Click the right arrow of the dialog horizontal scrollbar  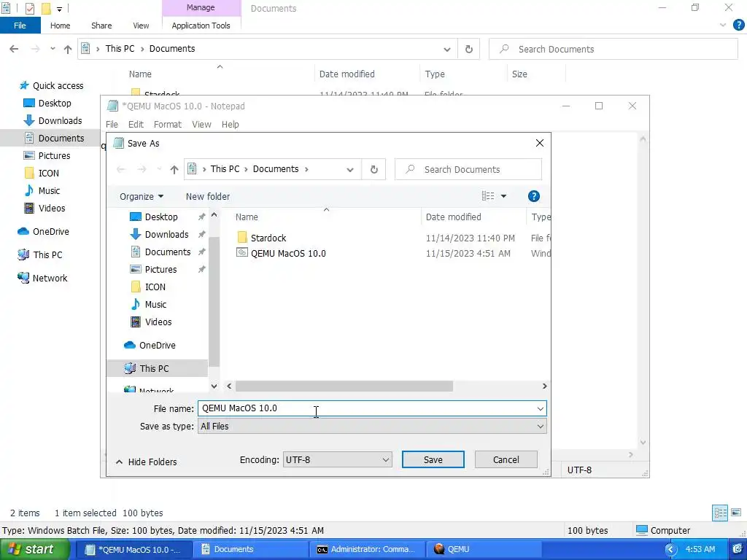[x=544, y=386]
